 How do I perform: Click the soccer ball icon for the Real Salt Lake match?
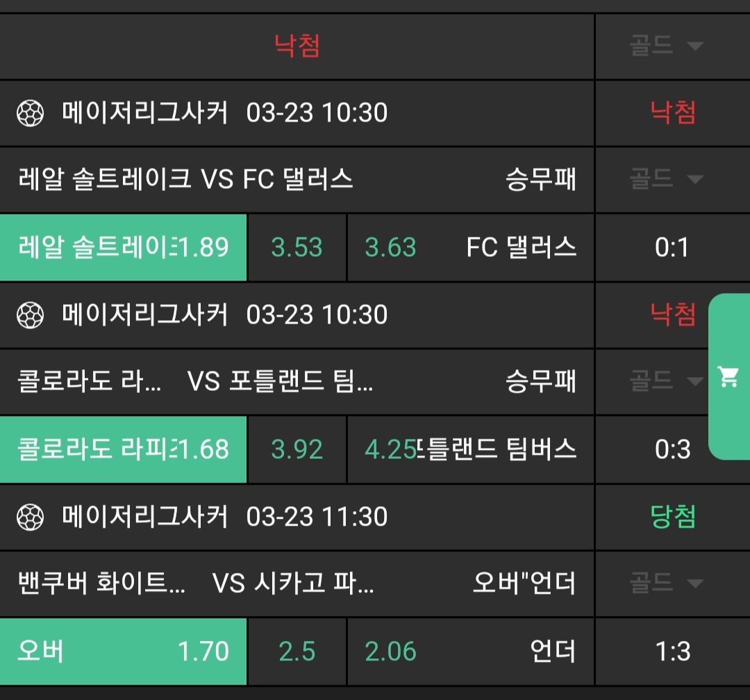click(30, 112)
